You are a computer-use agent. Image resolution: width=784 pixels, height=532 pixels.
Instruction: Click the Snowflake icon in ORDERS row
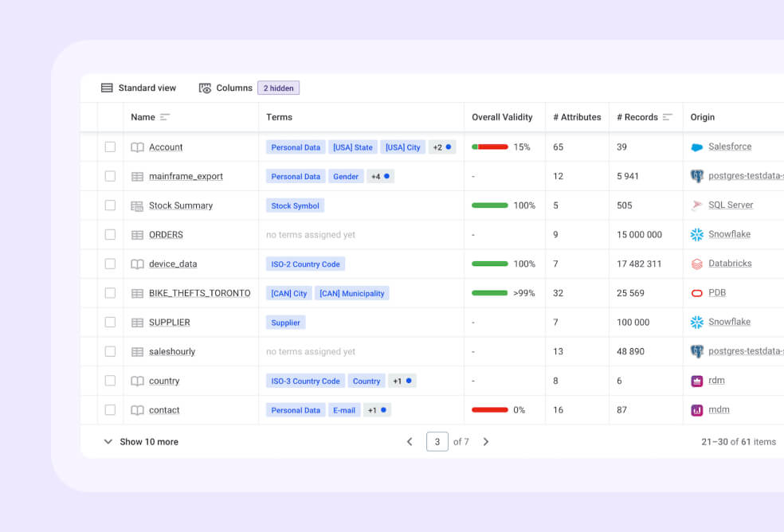pos(697,235)
